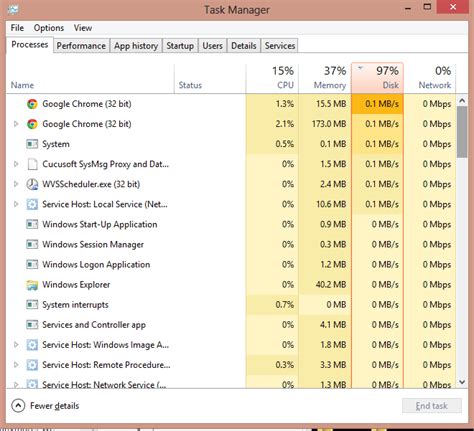This screenshot has width=474, height=431.
Task: Click the System interrupts icon
Action: [x=32, y=305]
